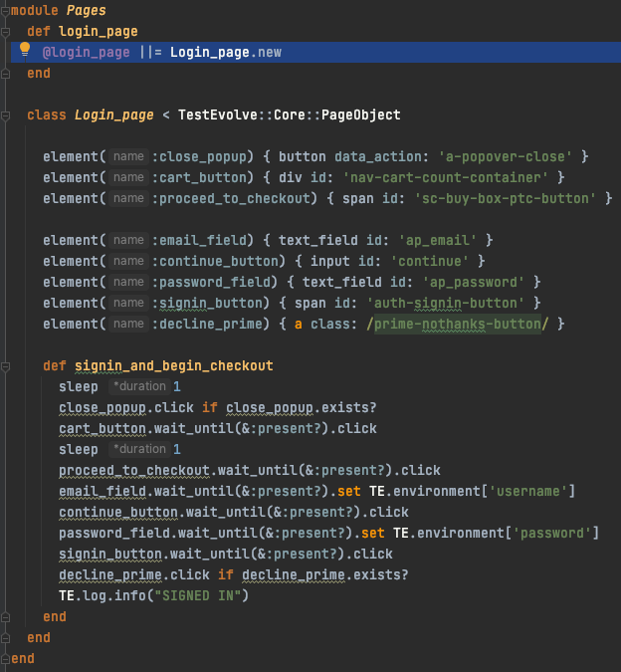Click the ':proceed_to_checkout' symbol

pos(231,198)
